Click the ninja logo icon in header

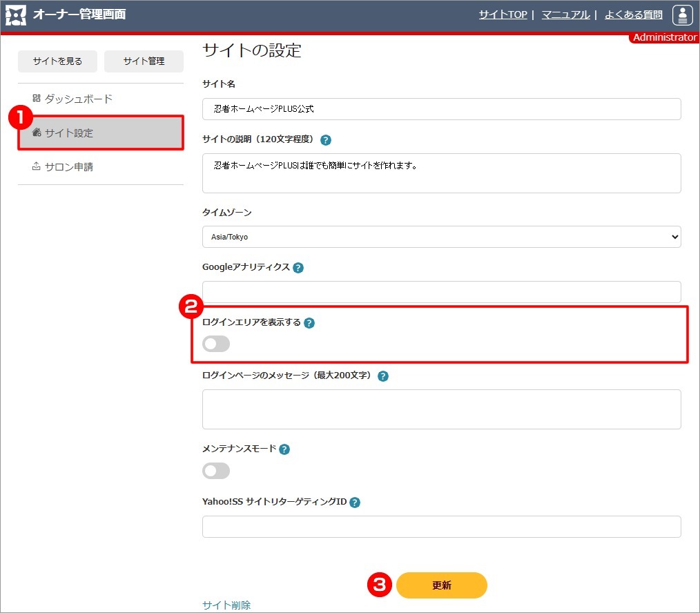pyautogui.click(x=16, y=15)
